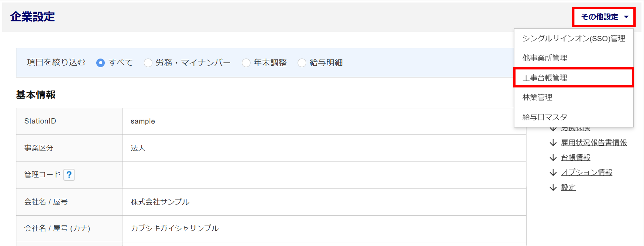Select the すべて filter radio button
644x246 pixels.
pyautogui.click(x=100, y=63)
